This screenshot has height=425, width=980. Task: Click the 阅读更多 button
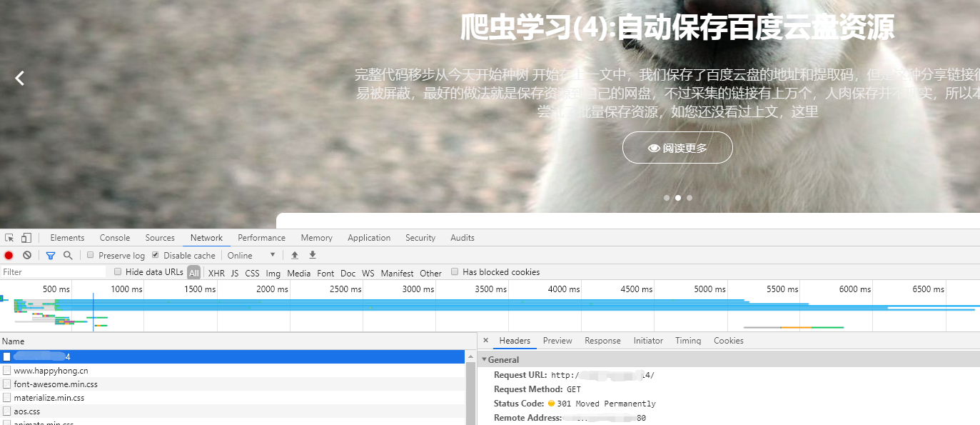(677, 147)
